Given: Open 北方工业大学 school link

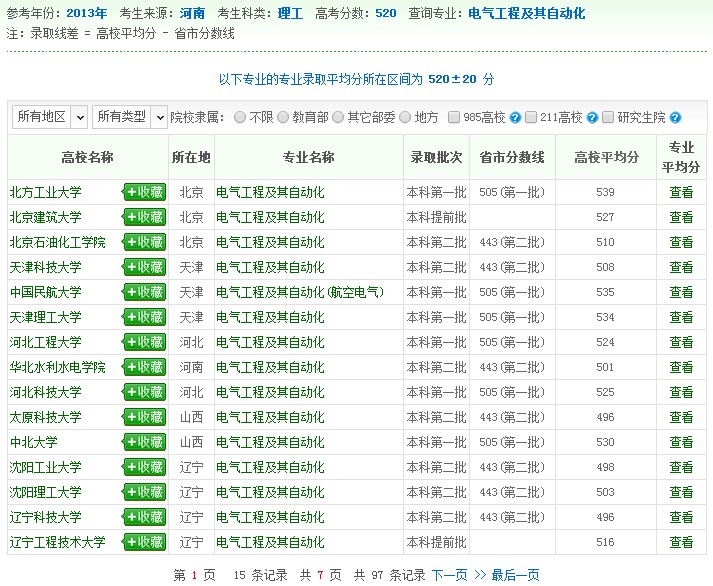Looking at the screenshot, I should 45,192.
